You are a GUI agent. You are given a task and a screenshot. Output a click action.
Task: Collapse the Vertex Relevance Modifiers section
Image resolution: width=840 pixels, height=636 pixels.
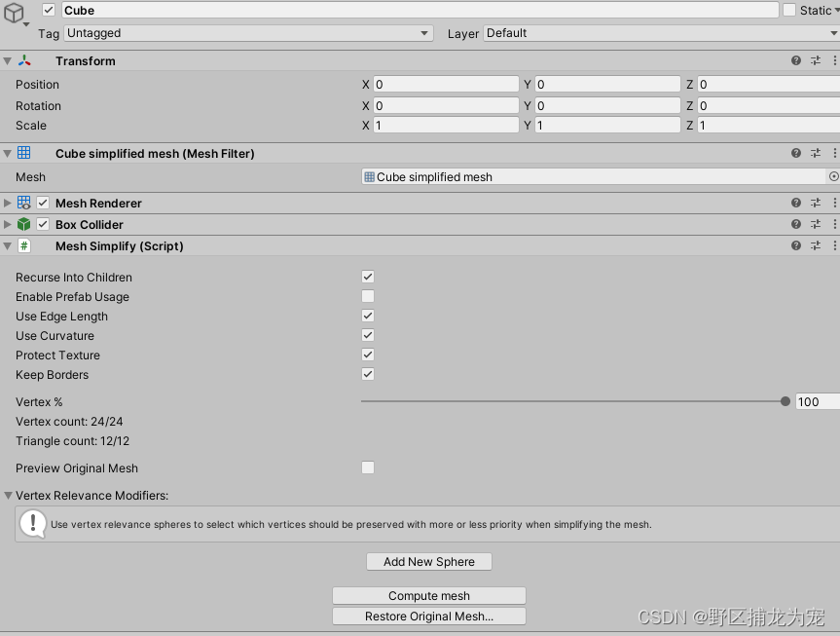(8, 495)
